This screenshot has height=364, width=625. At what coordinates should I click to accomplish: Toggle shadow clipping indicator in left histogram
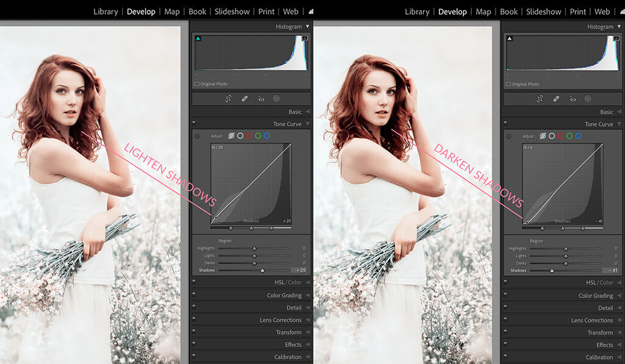pos(198,38)
